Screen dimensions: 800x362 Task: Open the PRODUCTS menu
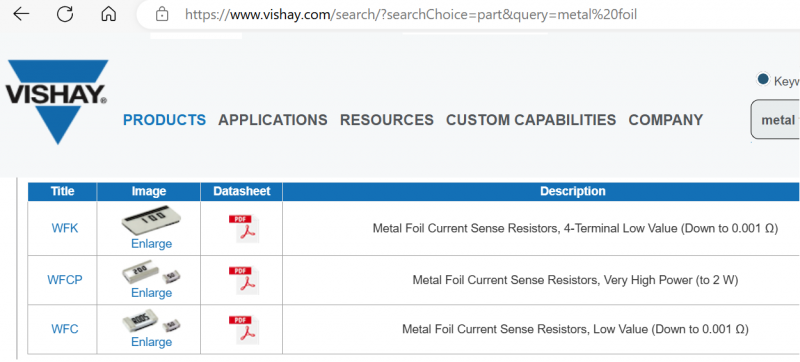click(164, 120)
